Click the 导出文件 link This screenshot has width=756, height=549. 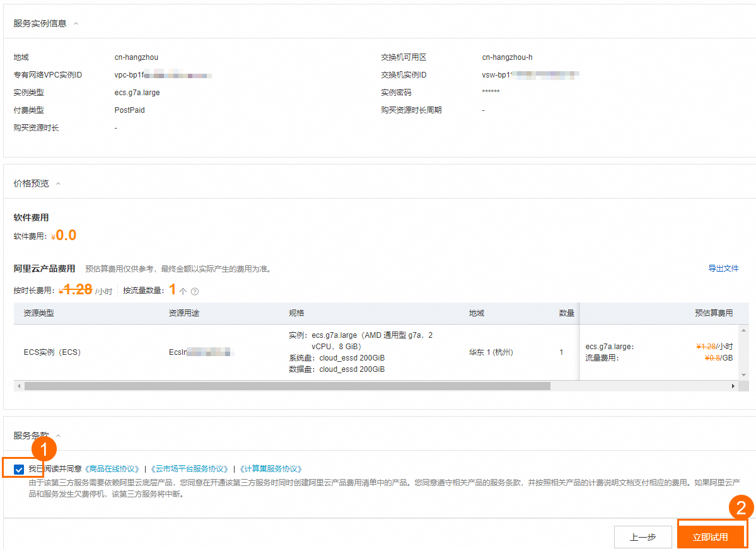tap(723, 269)
